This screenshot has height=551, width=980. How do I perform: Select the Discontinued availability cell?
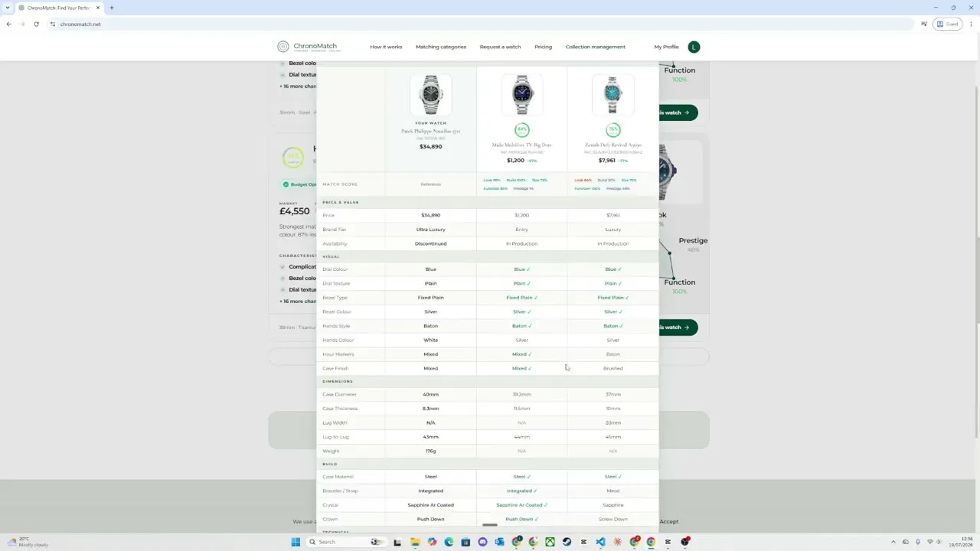[430, 243]
